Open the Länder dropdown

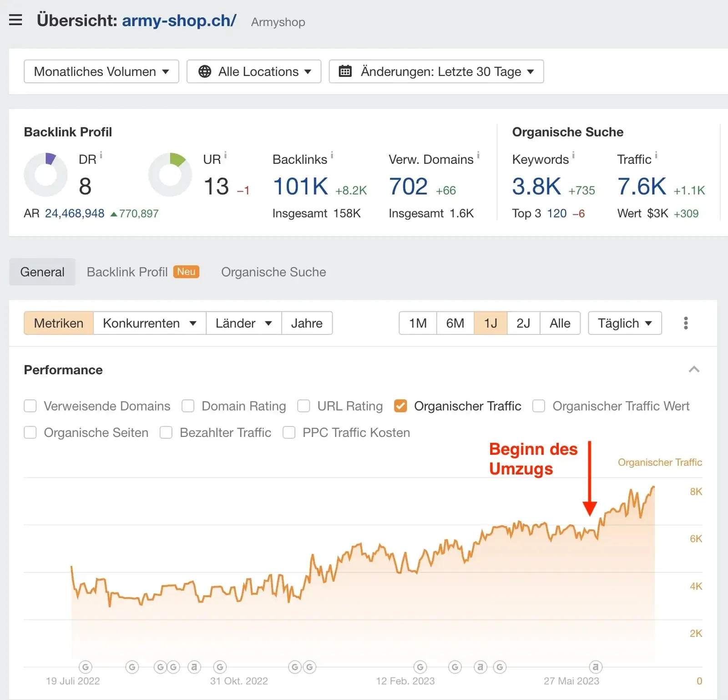pos(244,323)
